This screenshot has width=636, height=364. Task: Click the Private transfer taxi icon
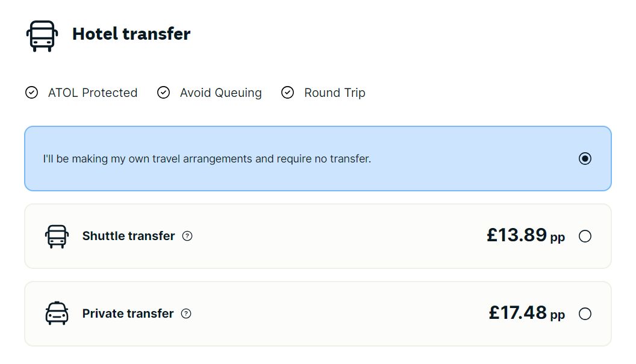[57, 313]
